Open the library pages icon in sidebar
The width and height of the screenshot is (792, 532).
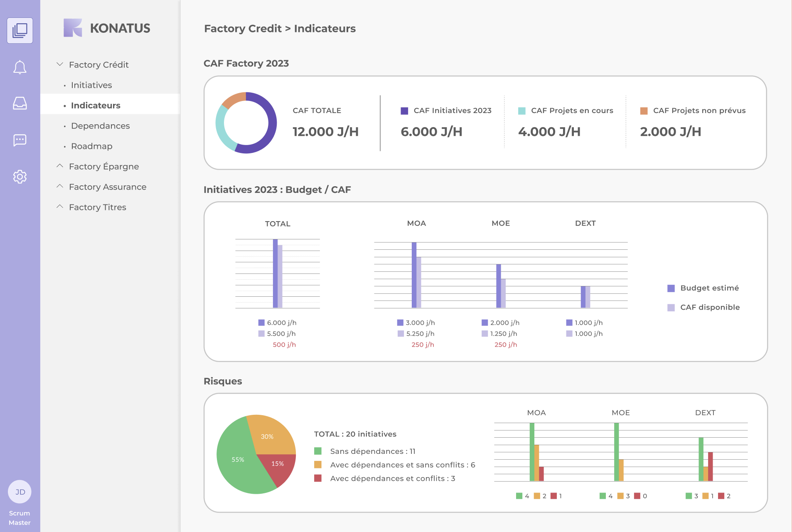point(20,30)
